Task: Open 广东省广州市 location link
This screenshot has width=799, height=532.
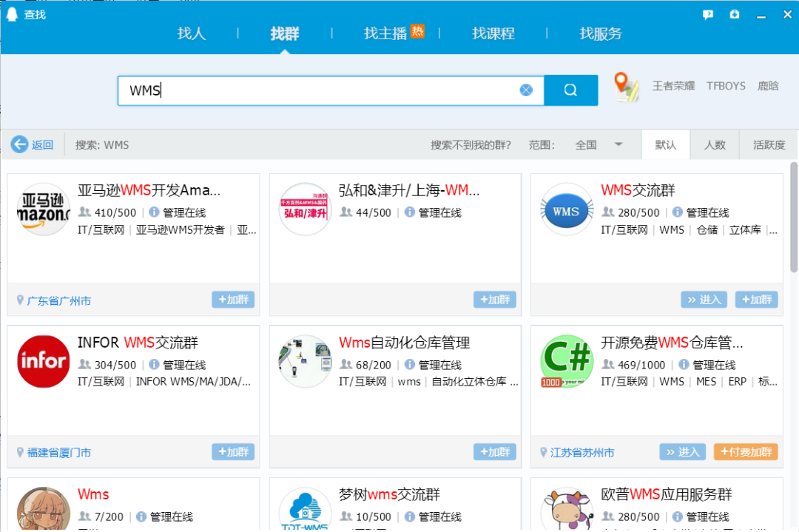Action: coord(58,300)
